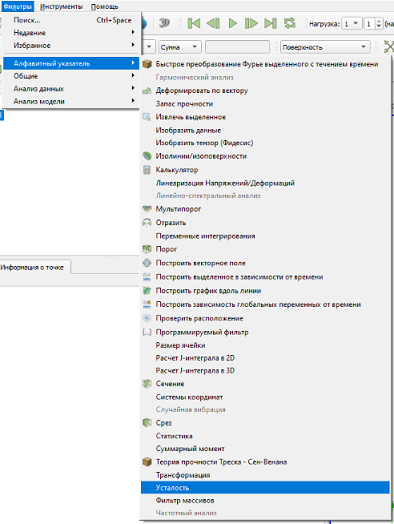This screenshot has height=524, width=394.
Task: Click Изолинии/изоповерхности icon
Action: coord(147,156)
